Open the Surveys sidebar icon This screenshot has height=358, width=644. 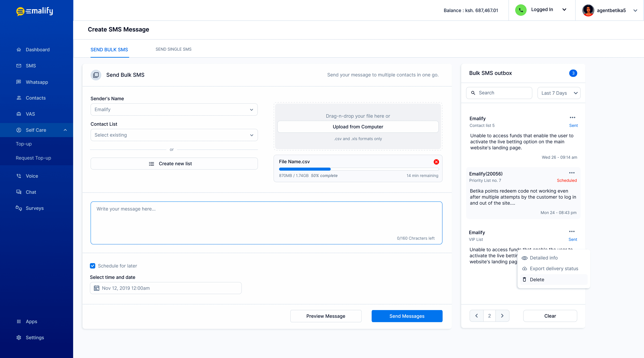tap(19, 208)
